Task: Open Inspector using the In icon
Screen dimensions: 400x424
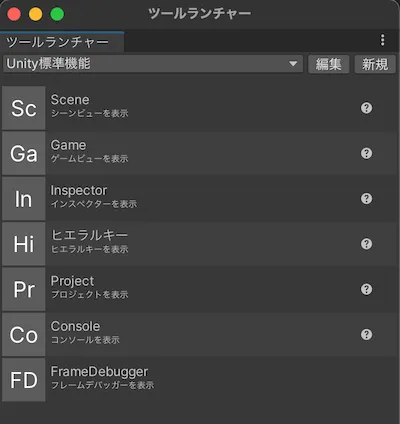Action: pyautogui.click(x=24, y=199)
